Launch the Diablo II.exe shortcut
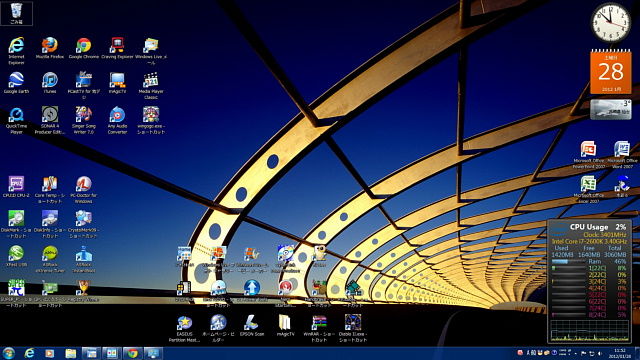This screenshot has width=640, height=360. (353, 329)
